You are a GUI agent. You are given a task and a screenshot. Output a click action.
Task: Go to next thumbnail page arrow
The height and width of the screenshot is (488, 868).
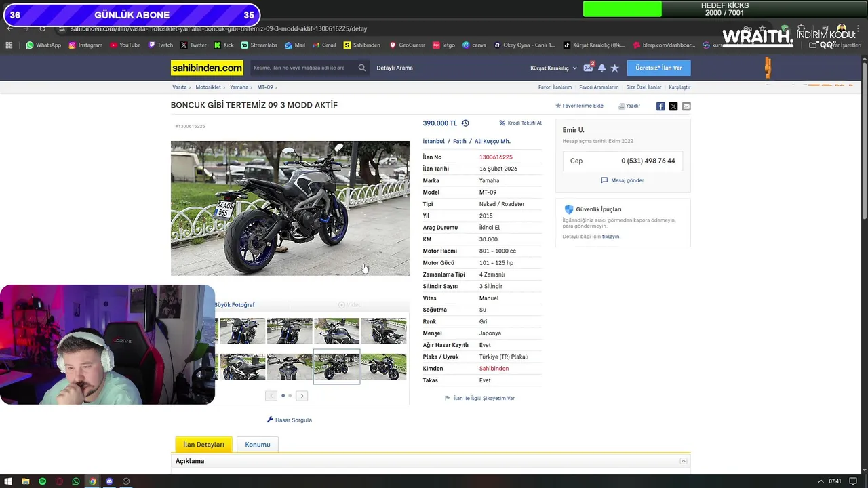(x=302, y=396)
